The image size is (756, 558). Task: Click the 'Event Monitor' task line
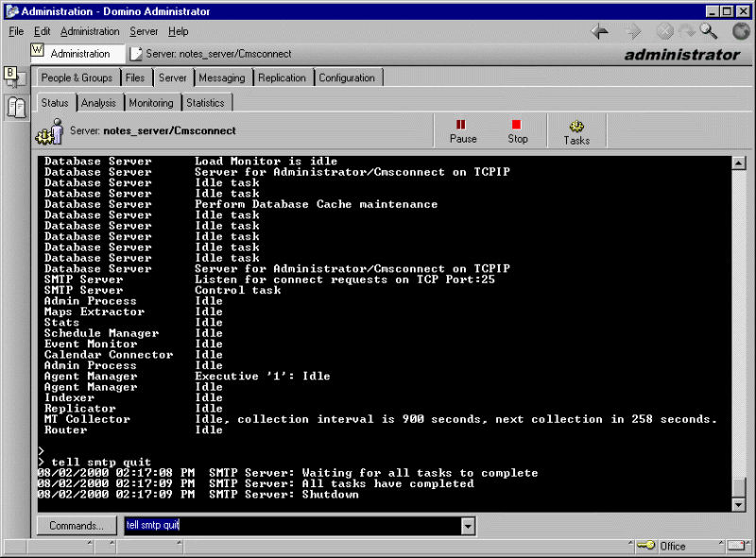133,344
